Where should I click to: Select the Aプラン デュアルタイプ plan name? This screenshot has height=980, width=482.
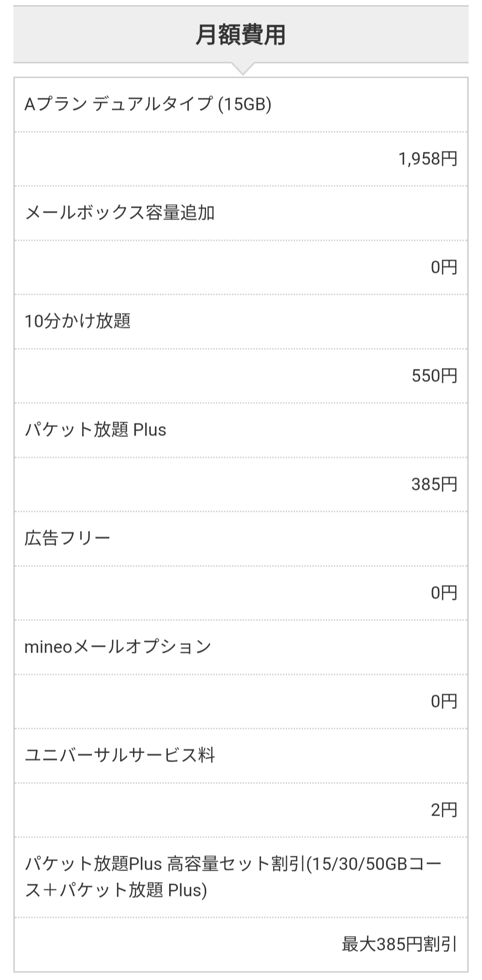119,104
